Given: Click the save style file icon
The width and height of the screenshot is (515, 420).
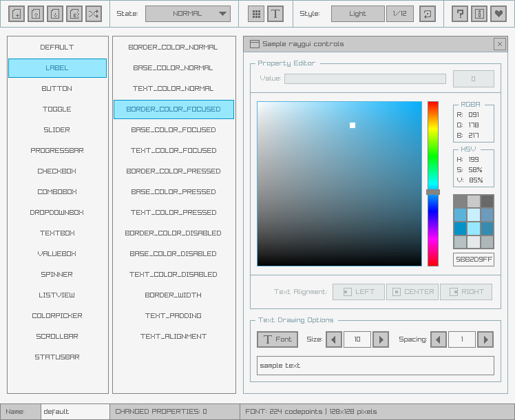Looking at the screenshot, I should [x=55, y=14].
